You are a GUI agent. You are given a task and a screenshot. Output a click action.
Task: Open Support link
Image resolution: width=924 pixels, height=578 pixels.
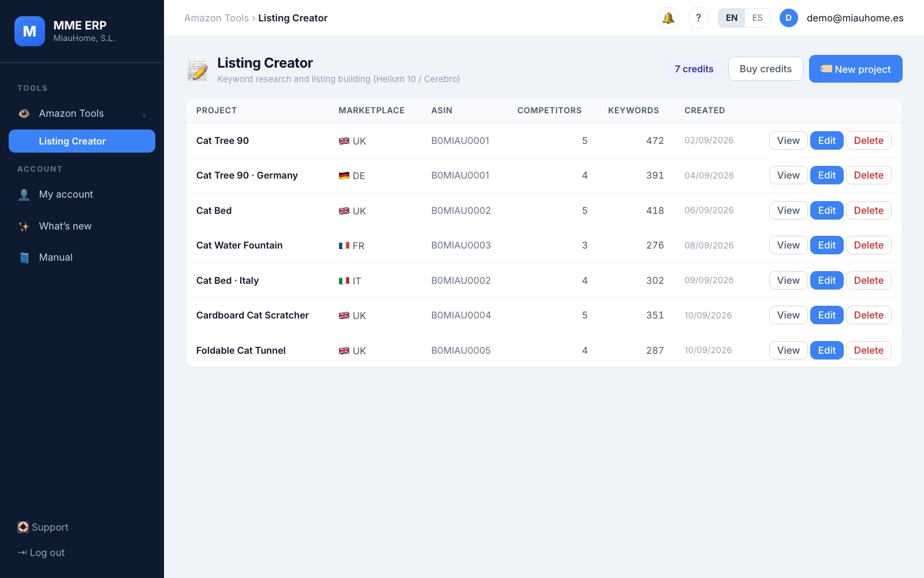pyautogui.click(x=43, y=527)
